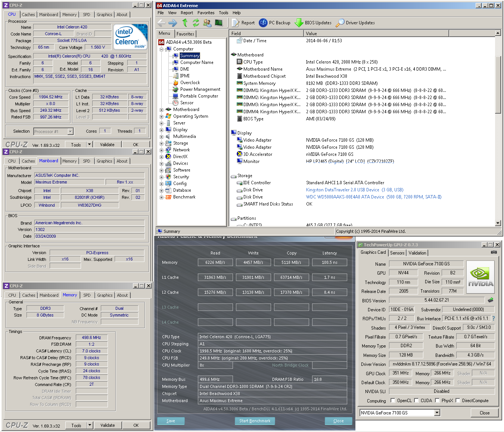The height and width of the screenshot is (432, 504).
Task: Select Computer Name in the AIDA64 tree
Action: click(x=197, y=62)
